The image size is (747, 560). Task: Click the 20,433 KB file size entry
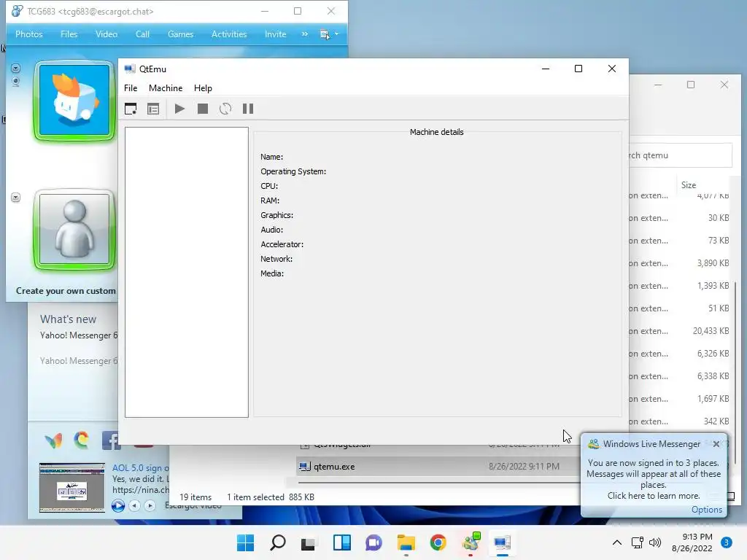[711, 331]
